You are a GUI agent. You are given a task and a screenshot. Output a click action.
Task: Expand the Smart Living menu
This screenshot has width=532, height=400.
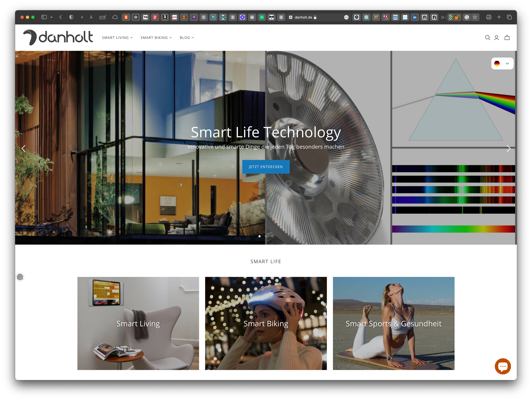coord(117,38)
